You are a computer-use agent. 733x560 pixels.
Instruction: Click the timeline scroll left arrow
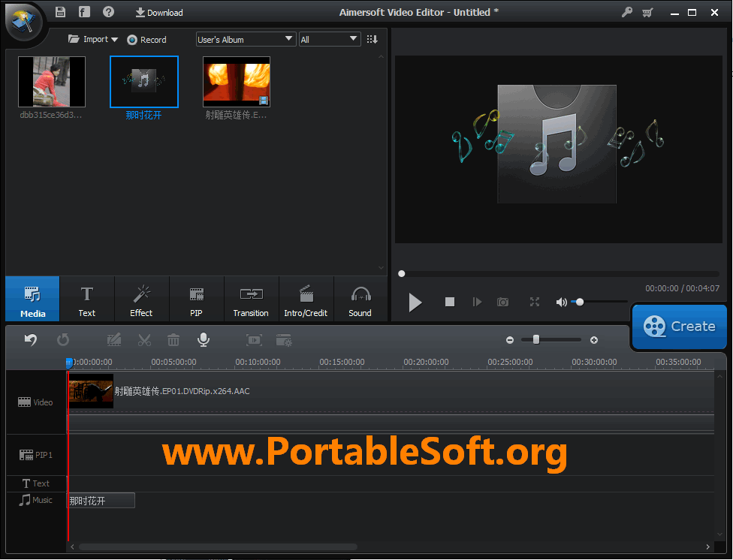coord(72,546)
